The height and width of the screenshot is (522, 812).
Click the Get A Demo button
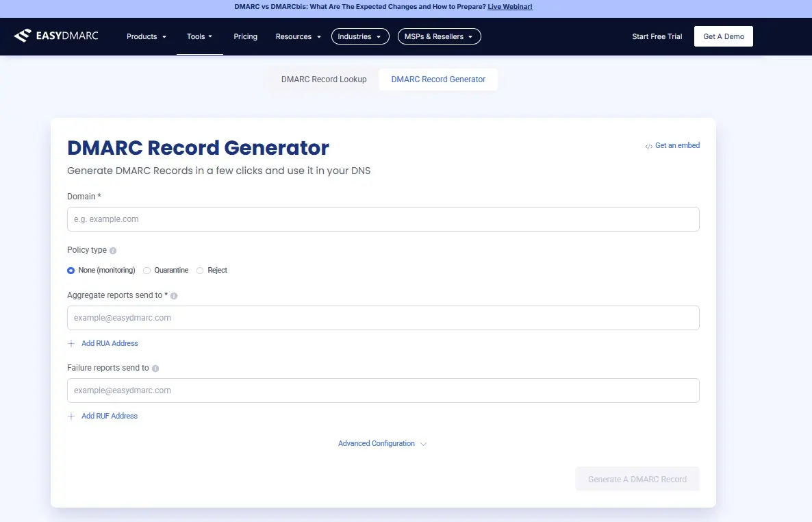tap(723, 36)
